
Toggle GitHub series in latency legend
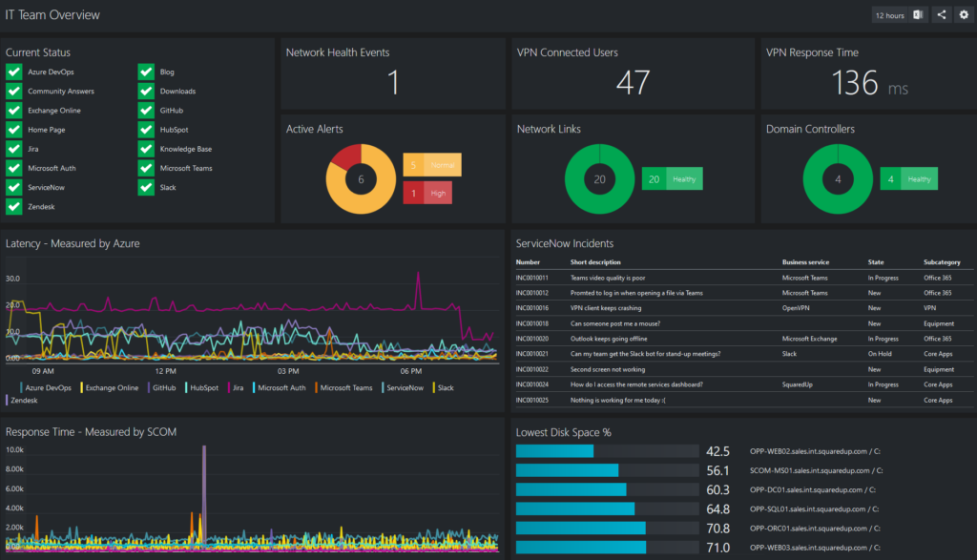(162, 387)
